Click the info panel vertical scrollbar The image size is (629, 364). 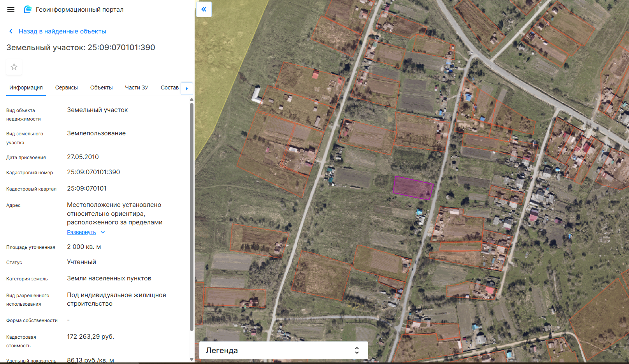click(192, 217)
